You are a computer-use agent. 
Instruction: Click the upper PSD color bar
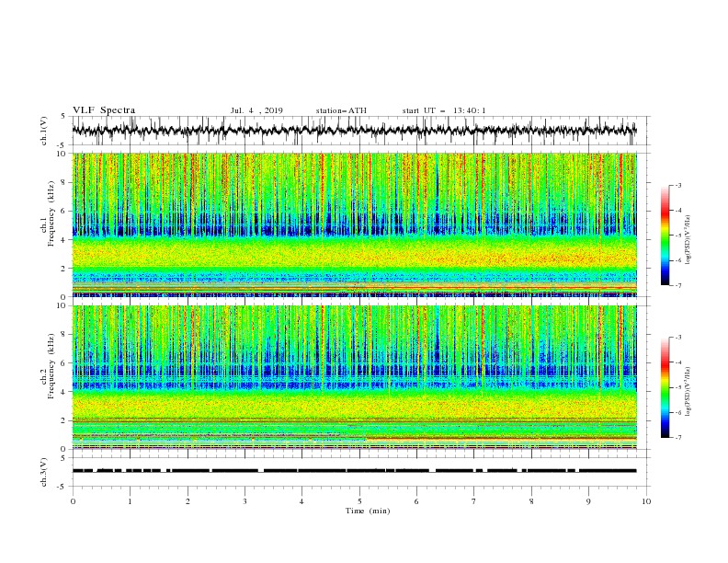click(665, 236)
